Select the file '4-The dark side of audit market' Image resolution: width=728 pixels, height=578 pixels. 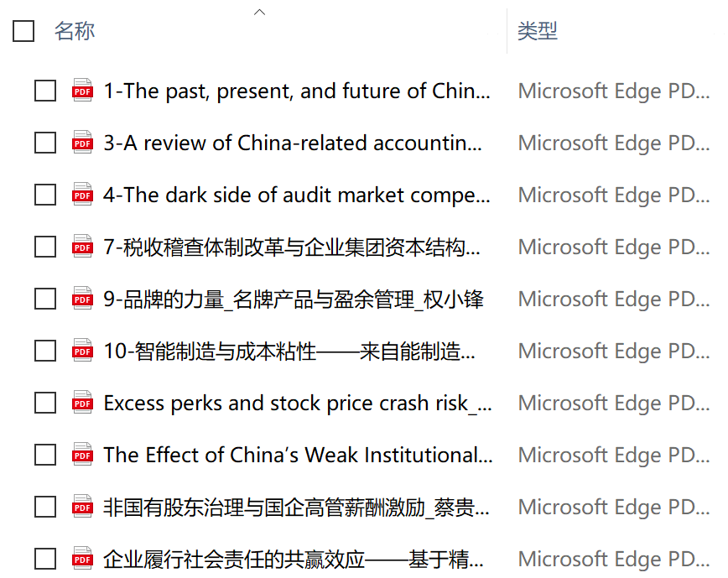click(x=296, y=195)
